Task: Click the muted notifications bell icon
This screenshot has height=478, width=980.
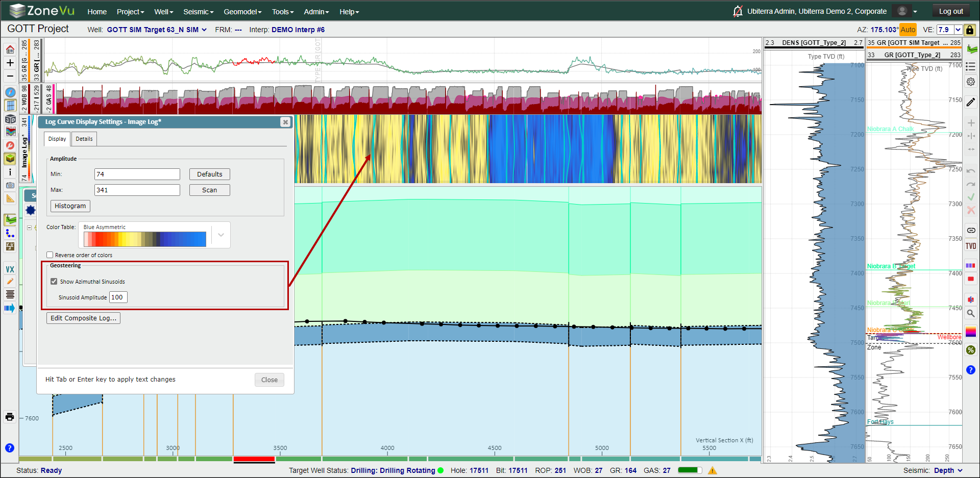Action: pos(738,11)
